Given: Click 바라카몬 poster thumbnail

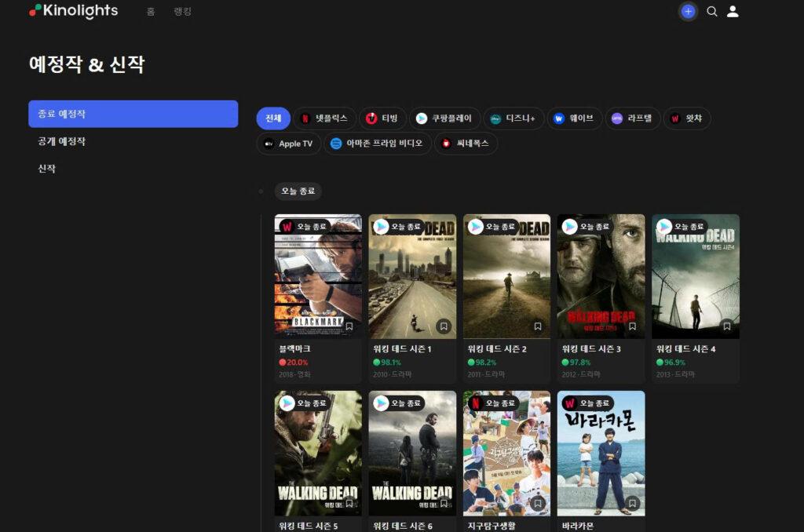Looking at the screenshot, I should pos(601,453).
